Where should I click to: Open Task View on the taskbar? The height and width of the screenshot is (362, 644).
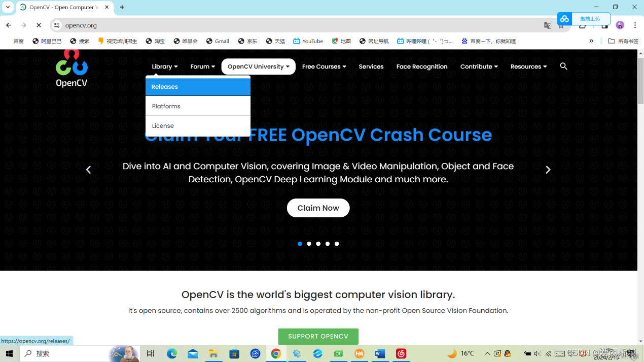150,353
